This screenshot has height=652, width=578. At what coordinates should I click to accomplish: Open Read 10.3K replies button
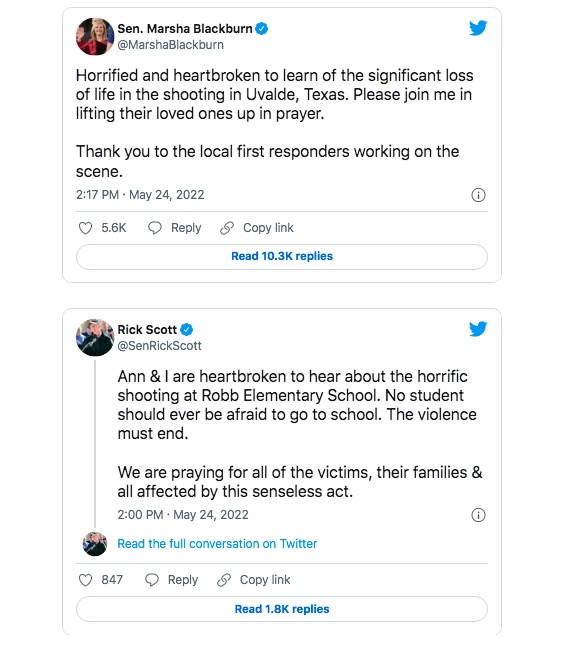pos(282,257)
